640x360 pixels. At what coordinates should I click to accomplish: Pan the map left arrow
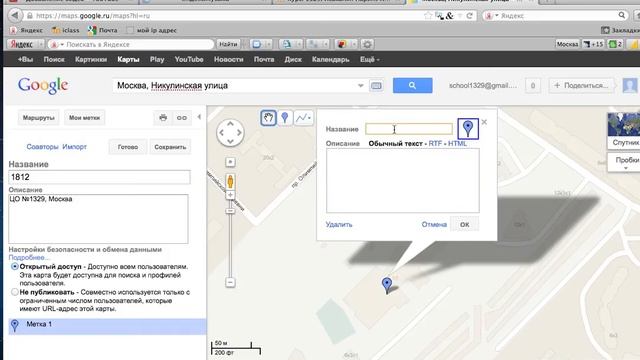coord(222,133)
